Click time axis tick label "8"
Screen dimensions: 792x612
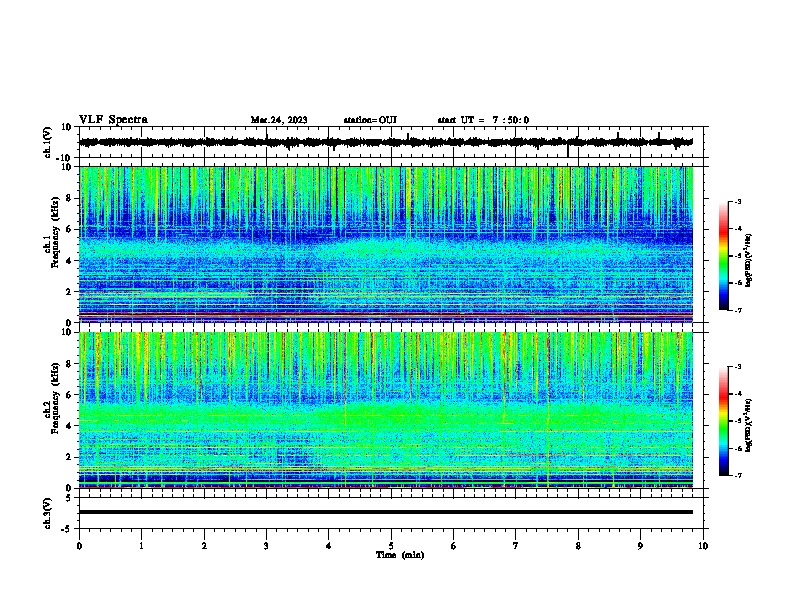pyautogui.click(x=578, y=546)
